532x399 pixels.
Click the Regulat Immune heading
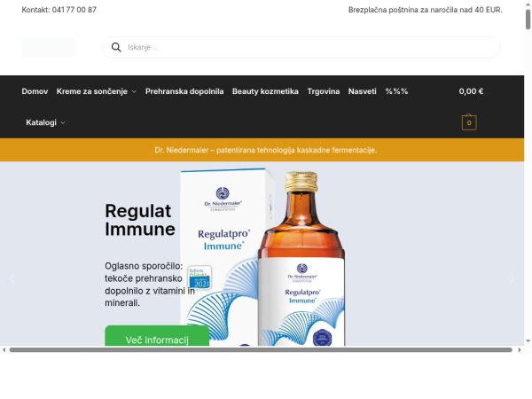[140, 220]
